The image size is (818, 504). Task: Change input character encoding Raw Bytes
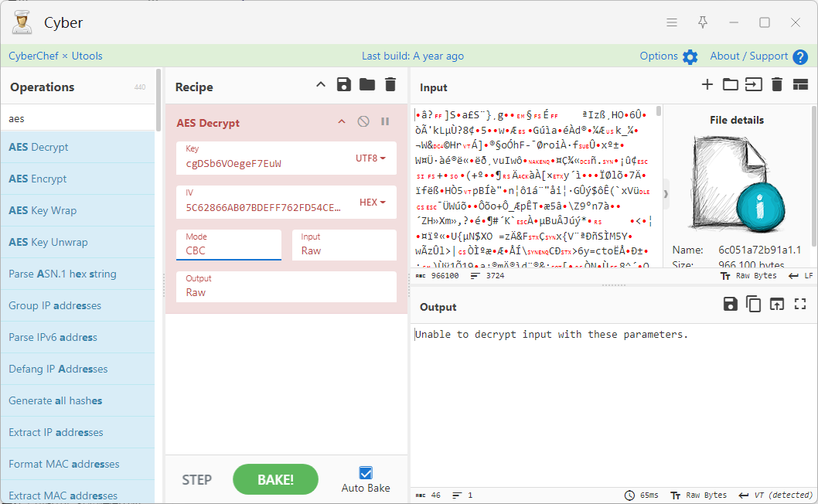click(x=748, y=276)
